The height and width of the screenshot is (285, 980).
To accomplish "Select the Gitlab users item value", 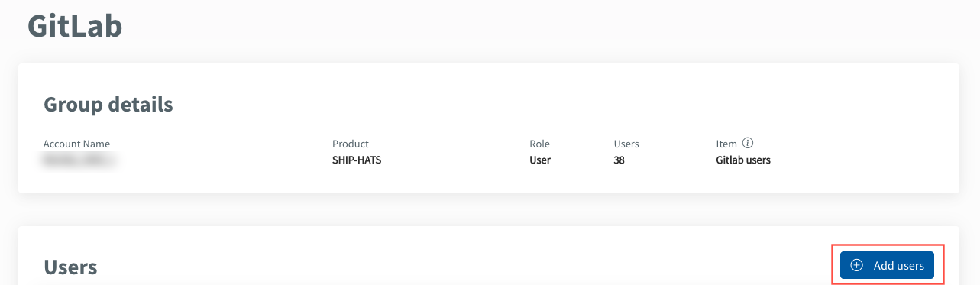I will click(x=743, y=160).
